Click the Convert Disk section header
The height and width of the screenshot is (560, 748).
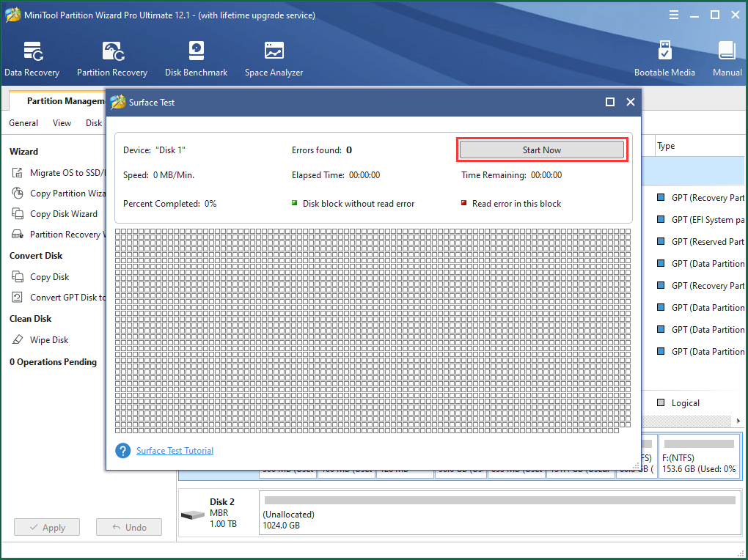[36, 256]
